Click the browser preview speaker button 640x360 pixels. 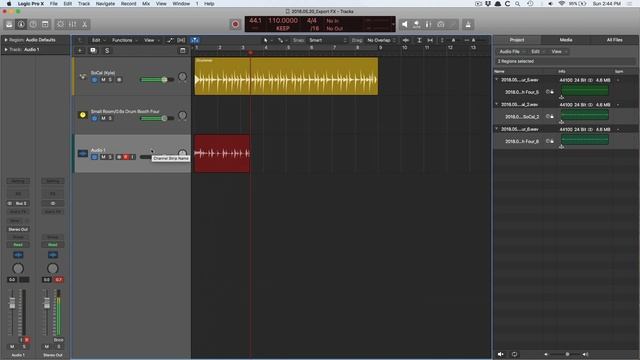point(500,354)
